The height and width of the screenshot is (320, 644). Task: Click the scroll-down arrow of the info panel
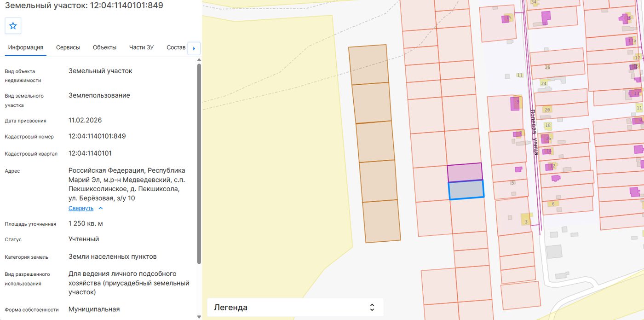(199, 317)
